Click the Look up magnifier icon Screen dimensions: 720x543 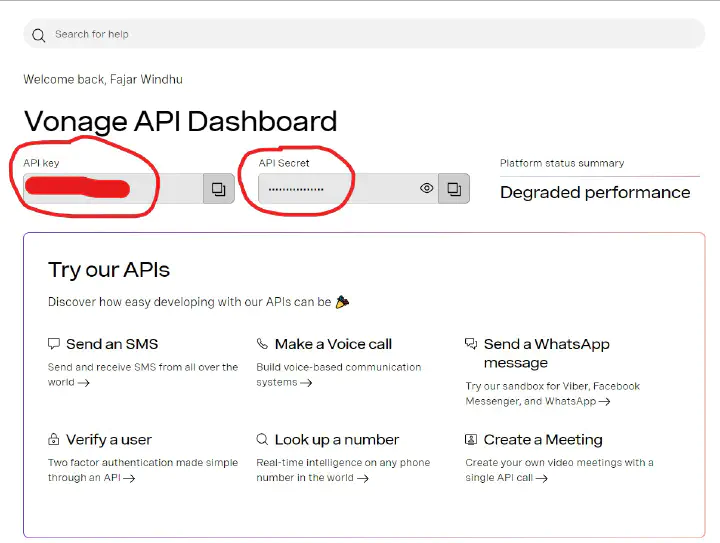click(x=262, y=439)
